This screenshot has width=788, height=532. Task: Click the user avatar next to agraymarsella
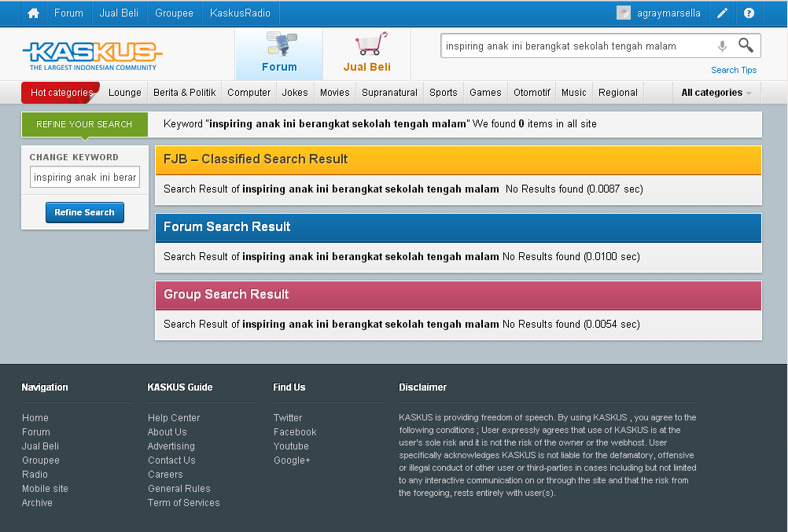point(623,13)
